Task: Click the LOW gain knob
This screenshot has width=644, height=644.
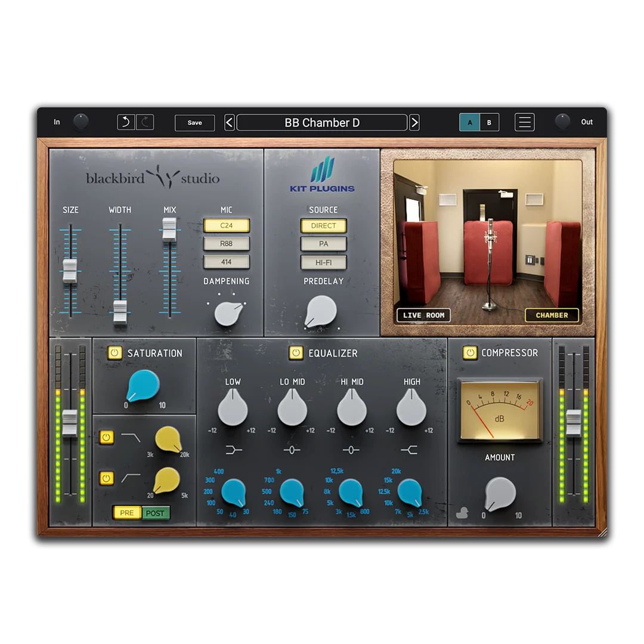Action: coord(233,407)
